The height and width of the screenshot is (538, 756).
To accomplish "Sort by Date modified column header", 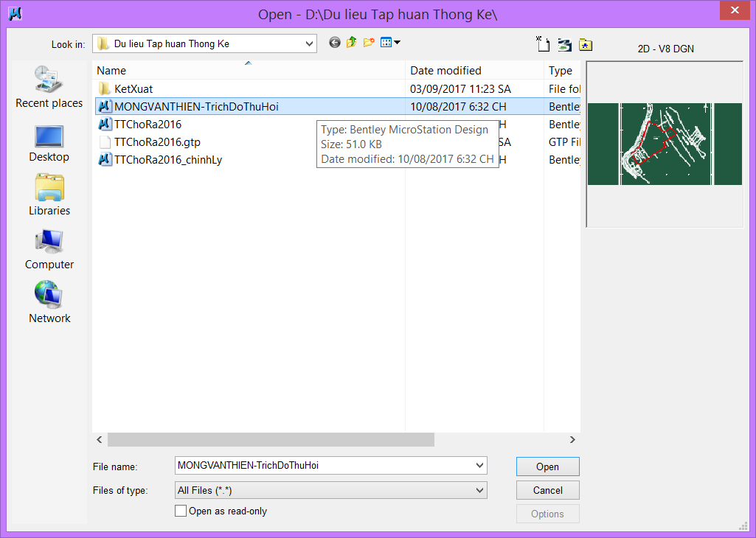I will [x=475, y=71].
